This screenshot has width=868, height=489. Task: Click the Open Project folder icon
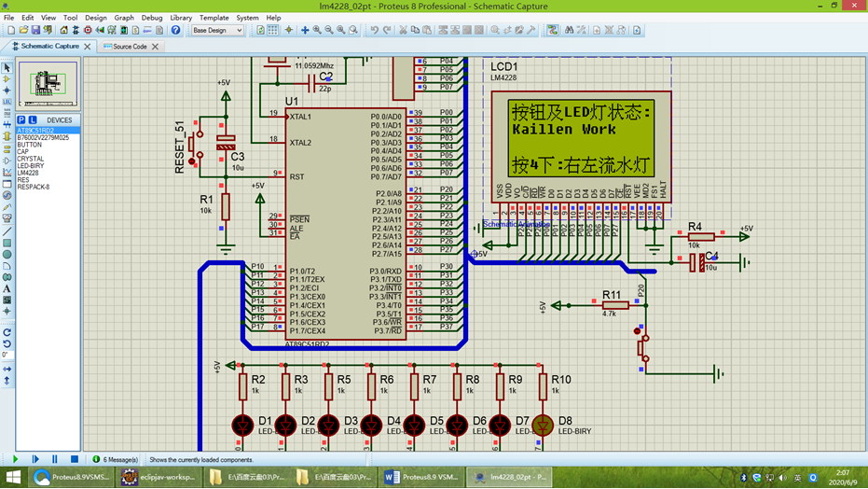(x=23, y=31)
